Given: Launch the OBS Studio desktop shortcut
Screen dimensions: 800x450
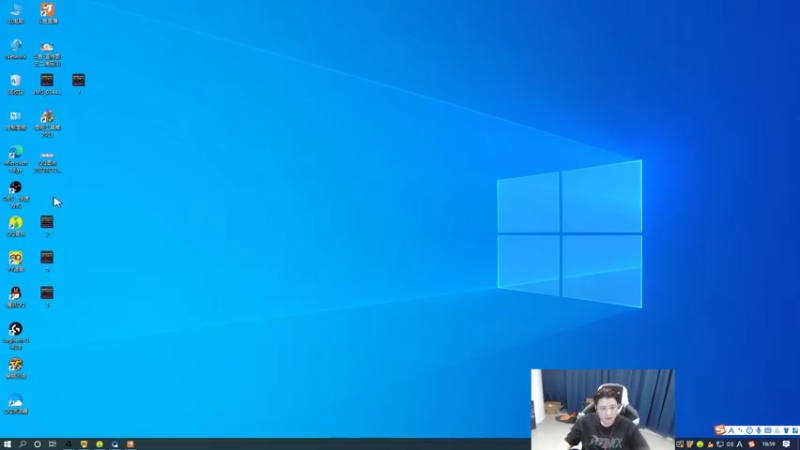Looking at the screenshot, I should pyautogui.click(x=16, y=194).
